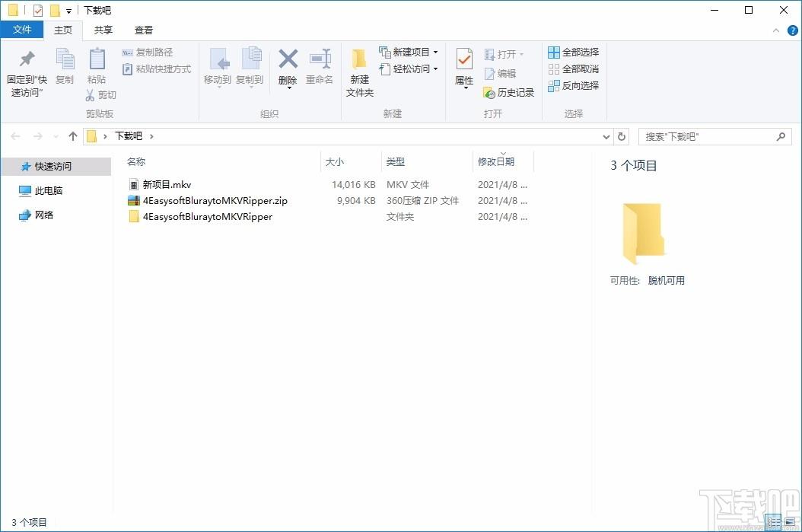This screenshot has width=802, height=532.
Task: Open the address bar history dropdown
Action: click(x=606, y=136)
